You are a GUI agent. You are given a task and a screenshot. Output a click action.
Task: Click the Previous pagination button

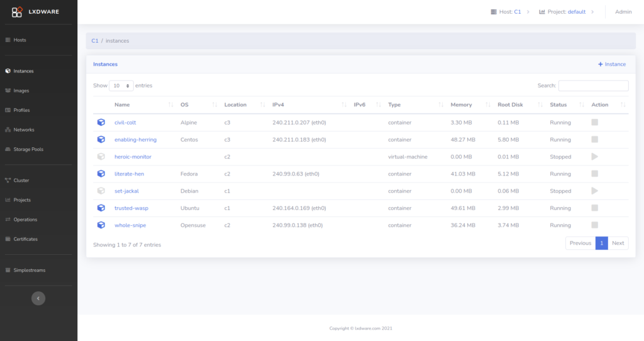tap(580, 243)
